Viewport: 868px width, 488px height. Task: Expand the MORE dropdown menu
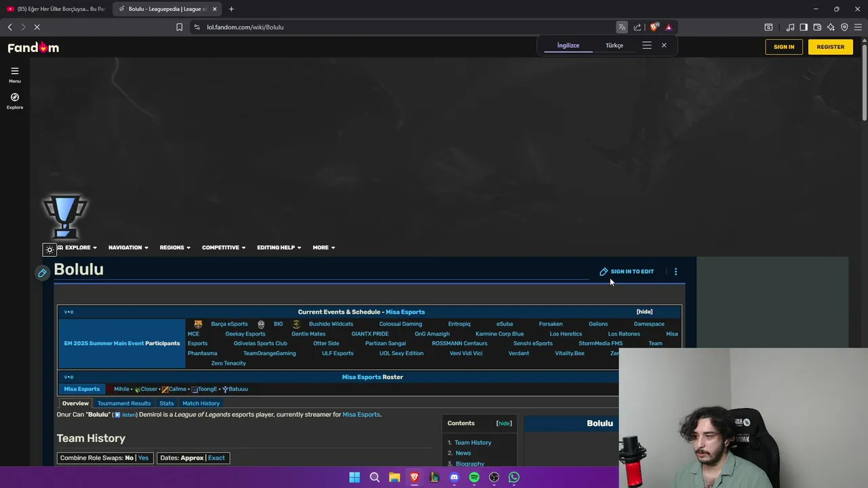[x=323, y=247]
